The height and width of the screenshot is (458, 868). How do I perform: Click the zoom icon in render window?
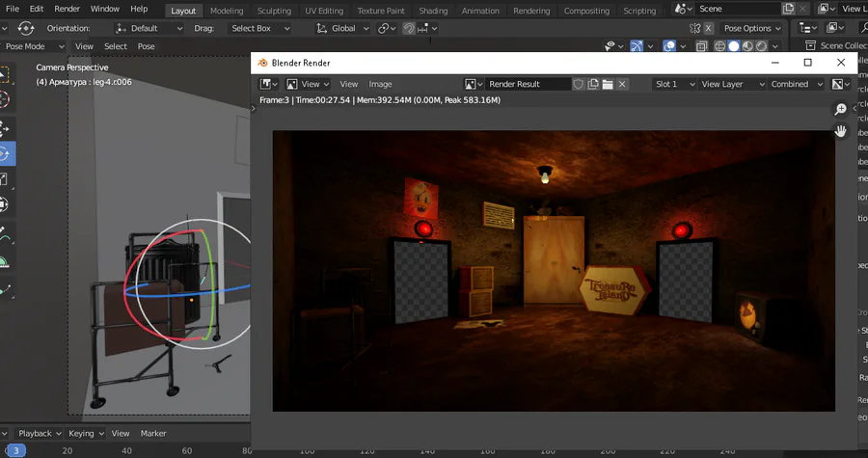pyautogui.click(x=840, y=109)
